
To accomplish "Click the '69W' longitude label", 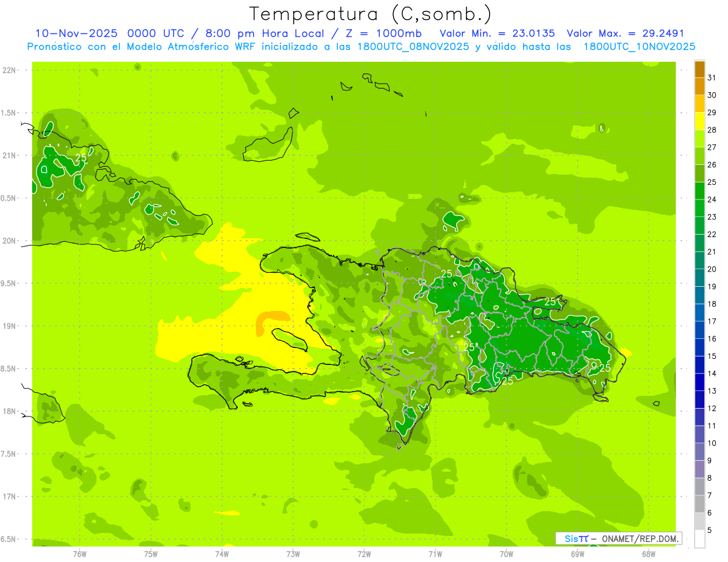I will click(x=578, y=554).
